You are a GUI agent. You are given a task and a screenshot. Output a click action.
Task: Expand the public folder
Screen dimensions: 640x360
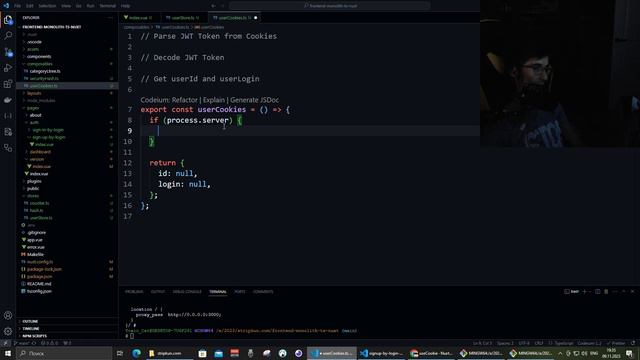coord(33,188)
